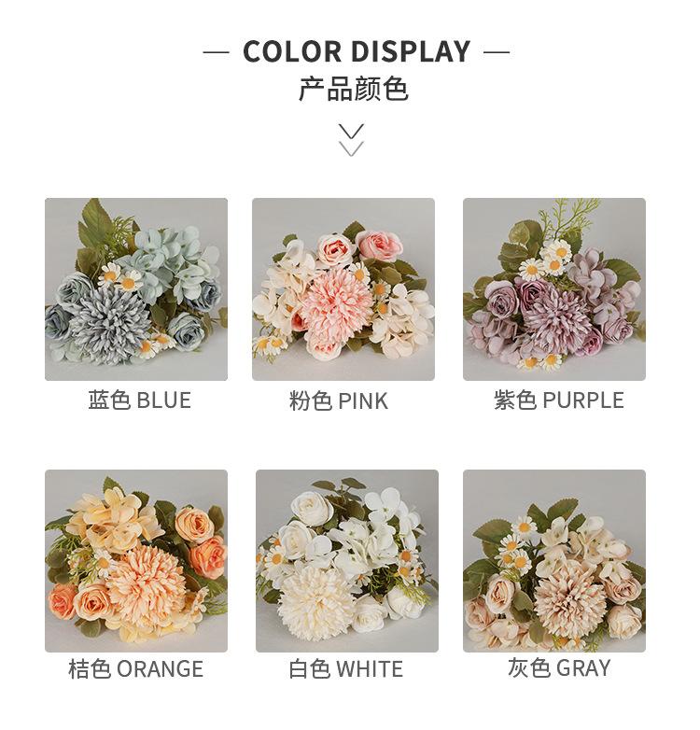Click the 产品颜色 subtitle text

pos(353,89)
